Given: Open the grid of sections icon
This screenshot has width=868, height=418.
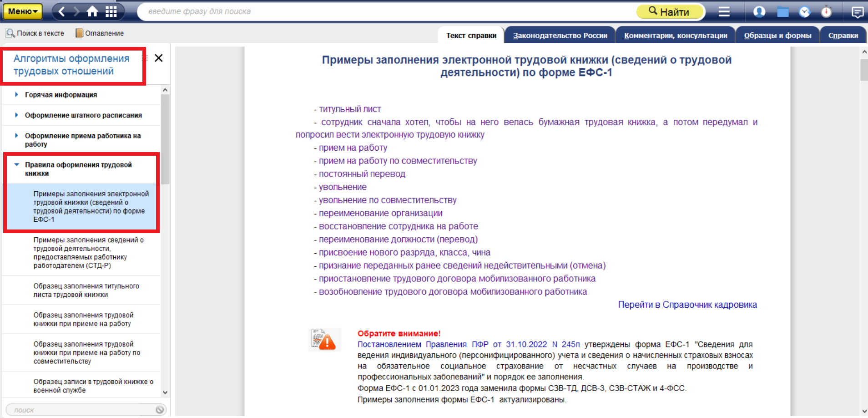Looking at the screenshot, I should click(x=111, y=11).
